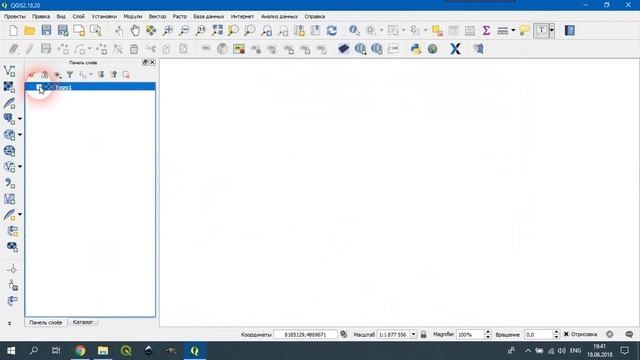Click the Add Vector Layer icon in the left sidebar

point(9,71)
